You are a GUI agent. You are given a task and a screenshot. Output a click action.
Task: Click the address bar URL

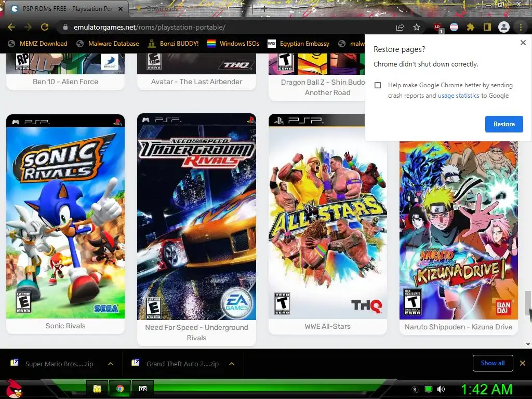[149, 27]
